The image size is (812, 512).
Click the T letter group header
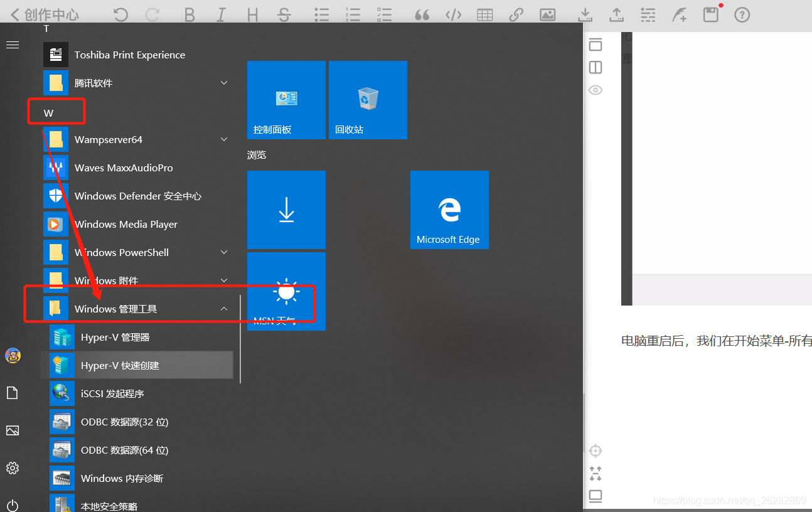click(46, 28)
